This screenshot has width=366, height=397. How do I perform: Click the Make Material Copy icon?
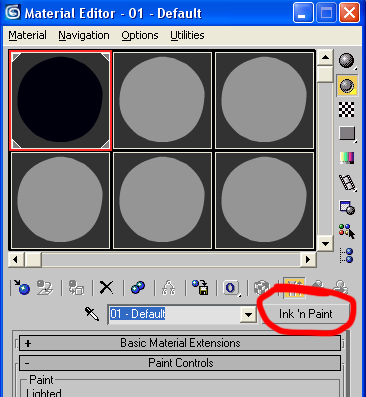[138, 287]
